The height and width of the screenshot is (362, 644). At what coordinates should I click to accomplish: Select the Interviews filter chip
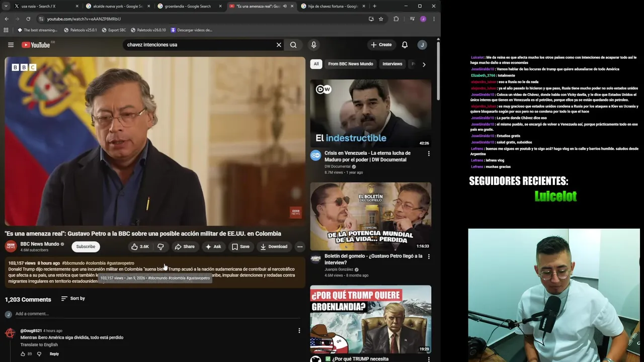[392, 64]
